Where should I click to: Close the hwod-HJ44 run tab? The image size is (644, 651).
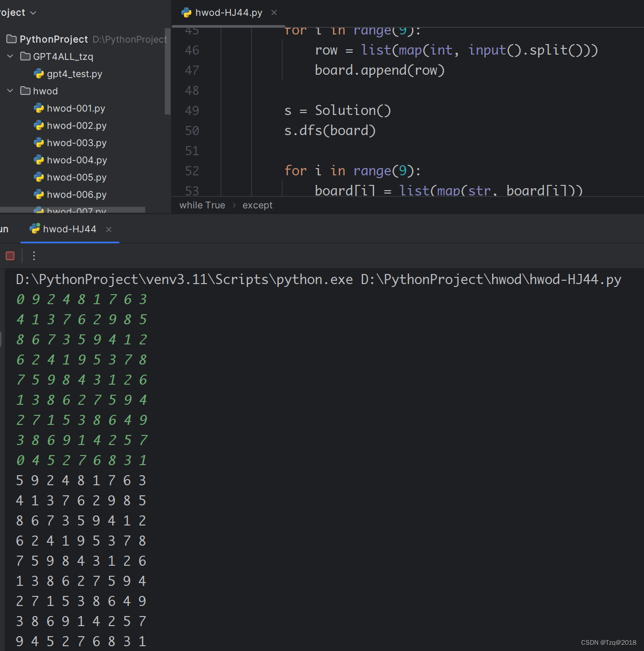109,229
